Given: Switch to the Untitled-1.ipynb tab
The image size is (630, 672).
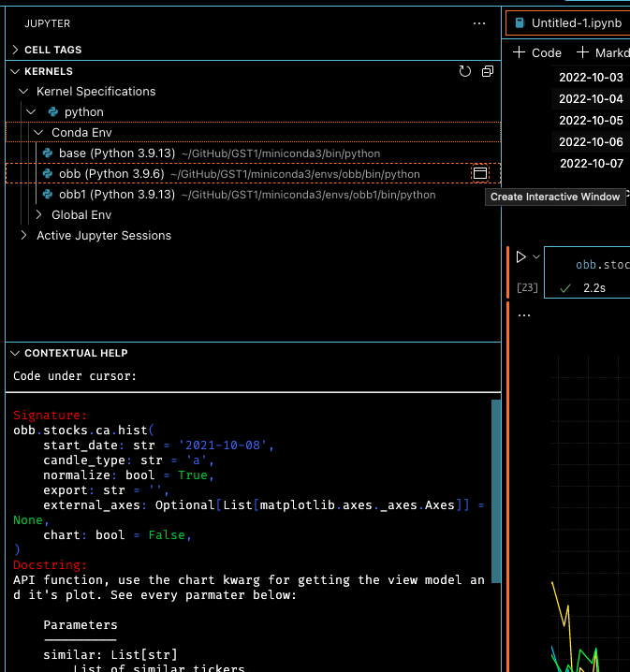Looking at the screenshot, I should coord(568,23).
